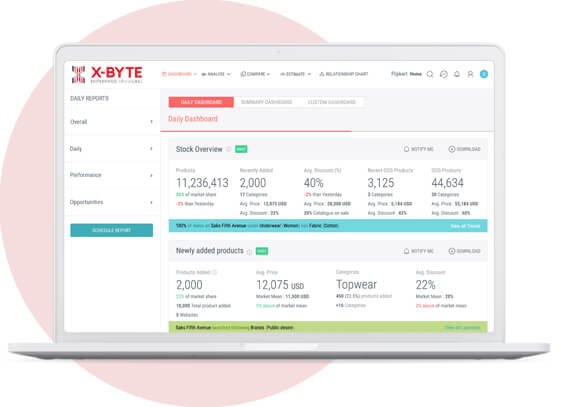This screenshot has width=583, height=407.
Task: Click the green badge beside Stock Overview
Action: [241, 149]
